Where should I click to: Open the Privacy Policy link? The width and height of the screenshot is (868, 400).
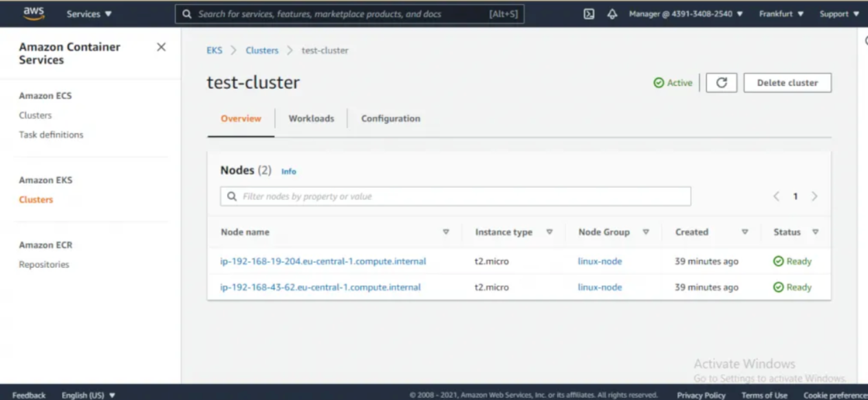(x=701, y=395)
